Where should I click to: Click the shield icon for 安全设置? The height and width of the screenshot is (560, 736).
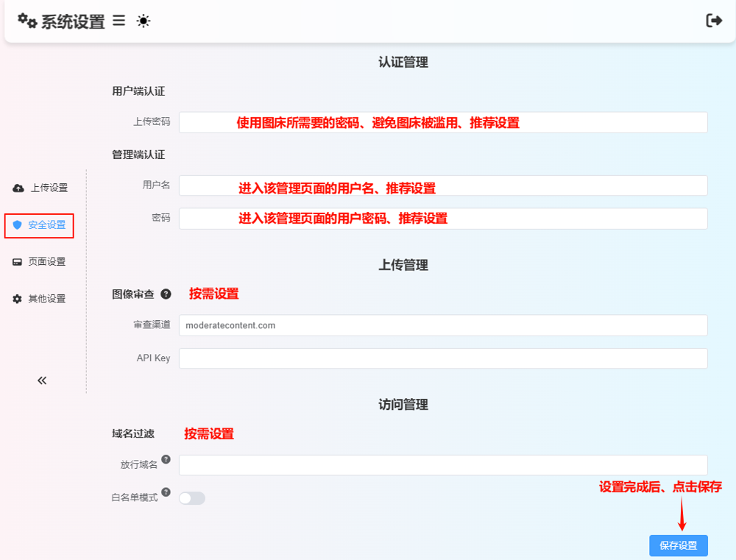pos(18,225)
